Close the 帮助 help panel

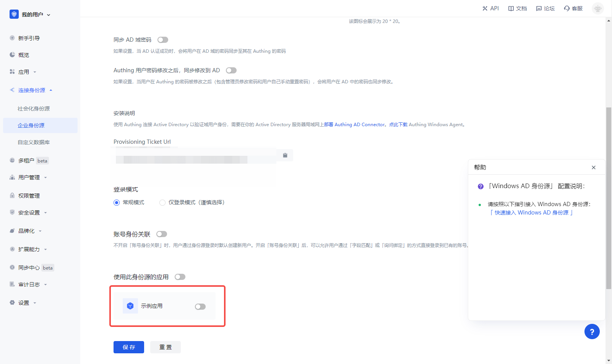click(593, 167)
